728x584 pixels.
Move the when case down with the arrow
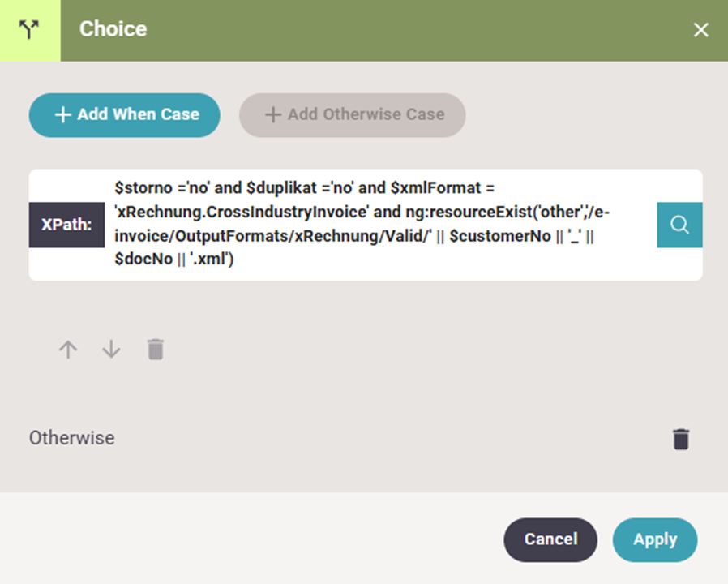pos(111,350)
